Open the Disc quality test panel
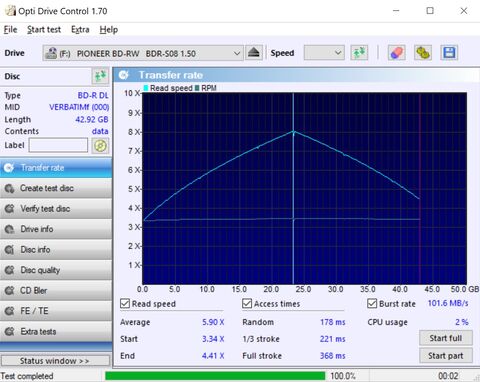Screen dimensions: 480x382 (56, 270)
